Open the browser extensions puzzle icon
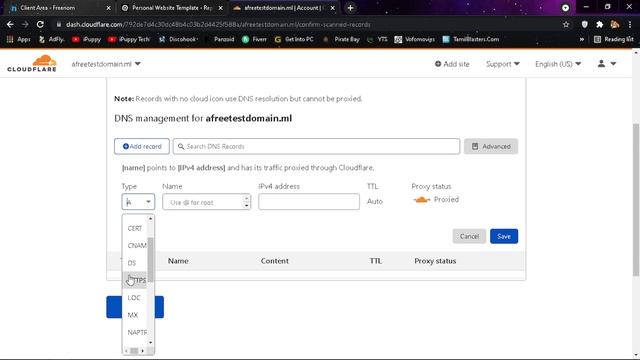The height and width of the screenshot is (360, 640). tap(600, 24)
